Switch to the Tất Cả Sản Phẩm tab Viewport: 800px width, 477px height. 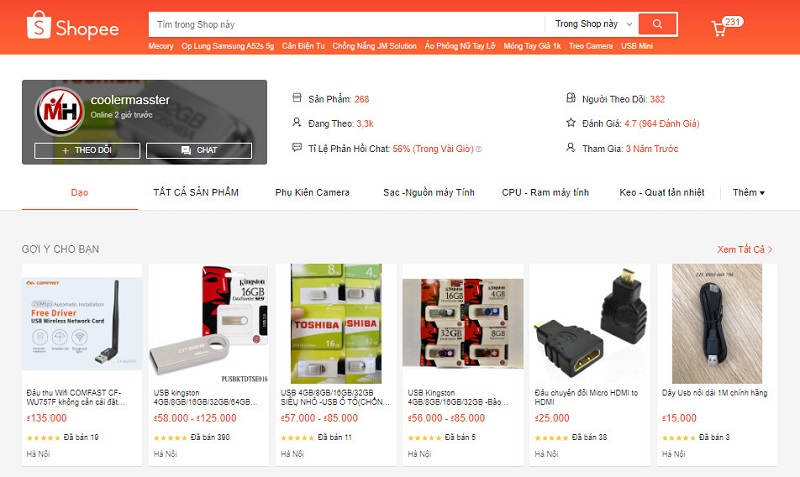pos(196,192)
